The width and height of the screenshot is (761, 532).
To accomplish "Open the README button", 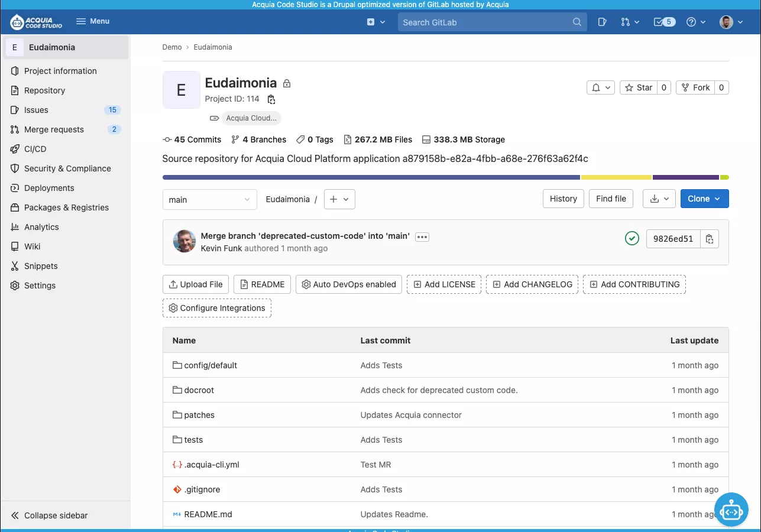I will click(x=263, y=284).
